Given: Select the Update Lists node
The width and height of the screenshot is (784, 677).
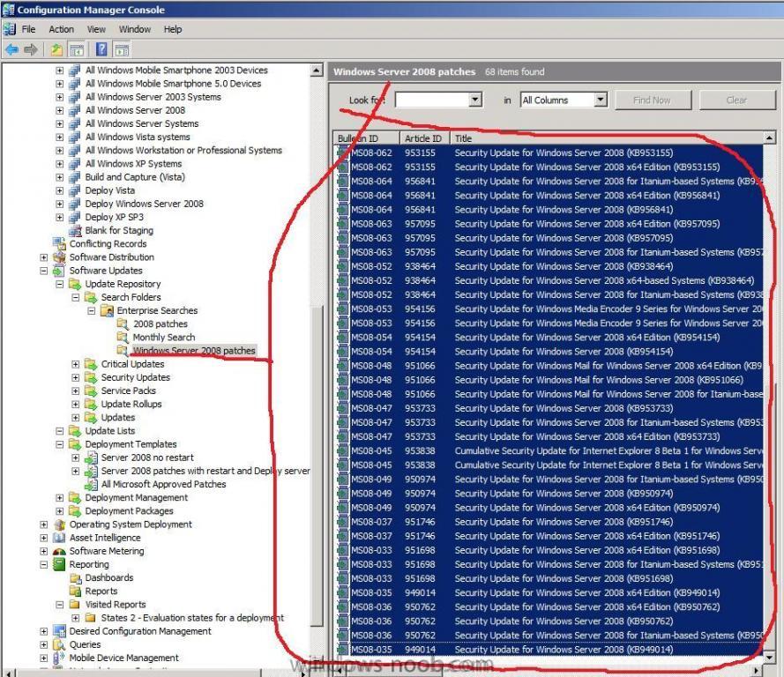Looking at the screenshot, I should point(110,431).
